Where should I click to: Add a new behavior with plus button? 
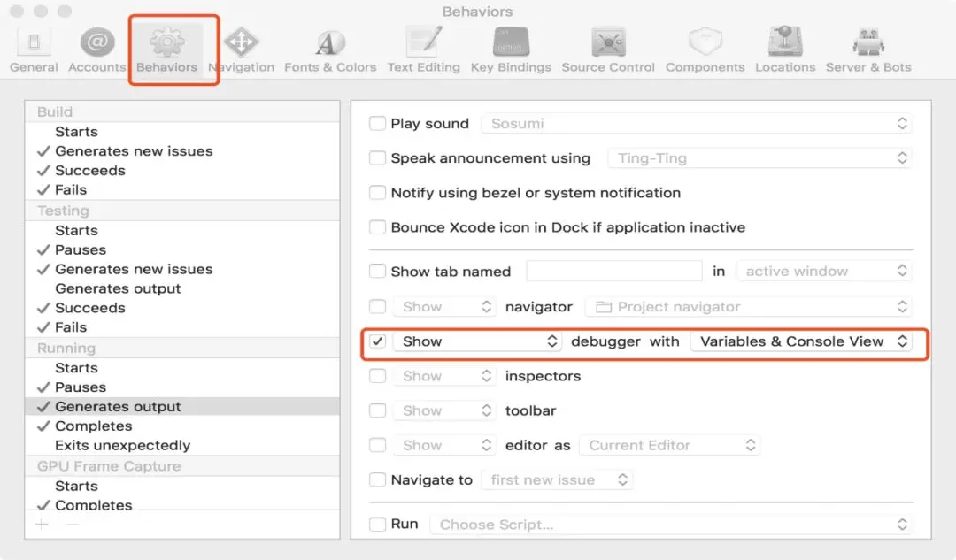tap(42, 525)
